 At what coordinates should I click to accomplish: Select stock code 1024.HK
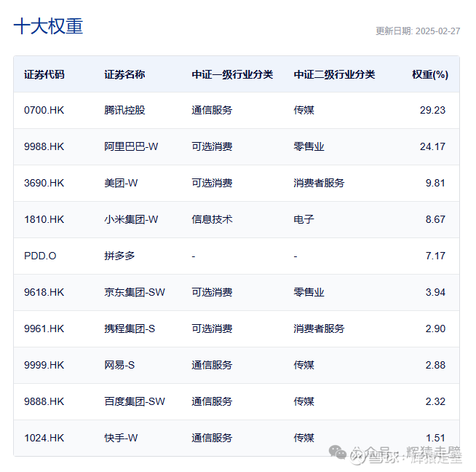[44, 438]
